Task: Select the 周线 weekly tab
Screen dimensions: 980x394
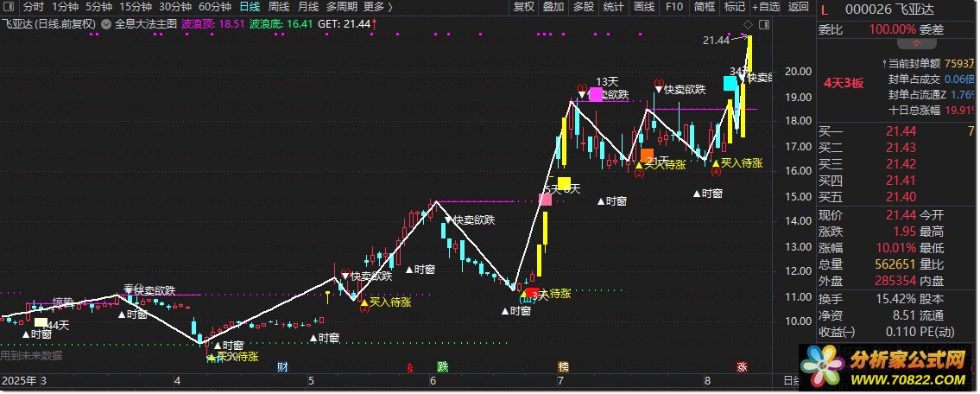Action: 279,7
